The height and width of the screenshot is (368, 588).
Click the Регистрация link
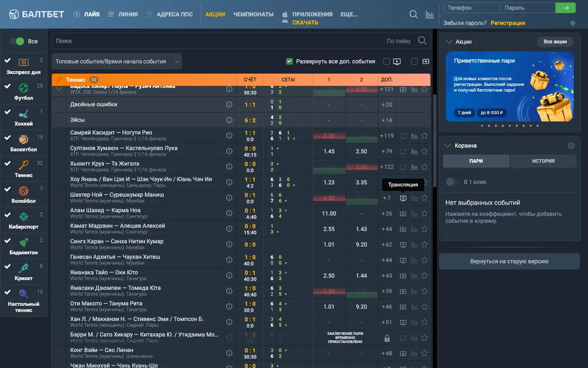tap(508, 23)
